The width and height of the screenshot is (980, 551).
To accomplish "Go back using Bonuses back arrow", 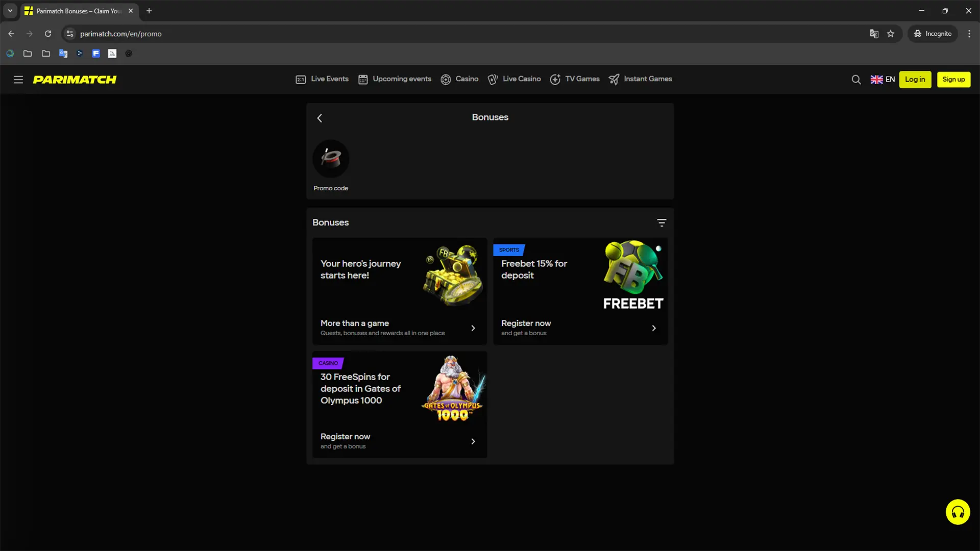I will point(320,118).
